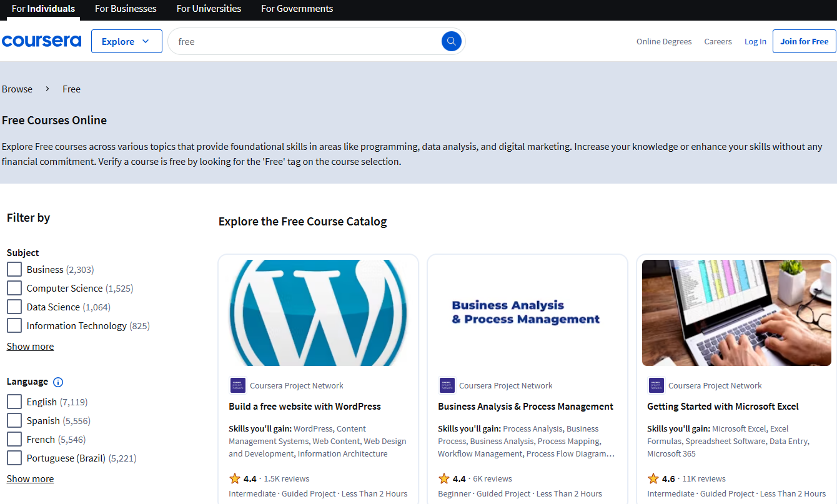Tick the Spanish language checkbox
This screenshot has height=504, width=837.
click(x=14, y=421)
